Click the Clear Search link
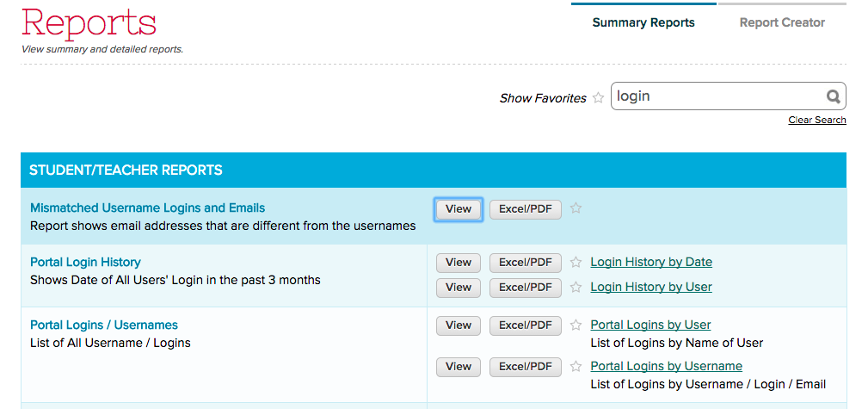This screenshot has height=409, width=868. [x=816, y=121]
